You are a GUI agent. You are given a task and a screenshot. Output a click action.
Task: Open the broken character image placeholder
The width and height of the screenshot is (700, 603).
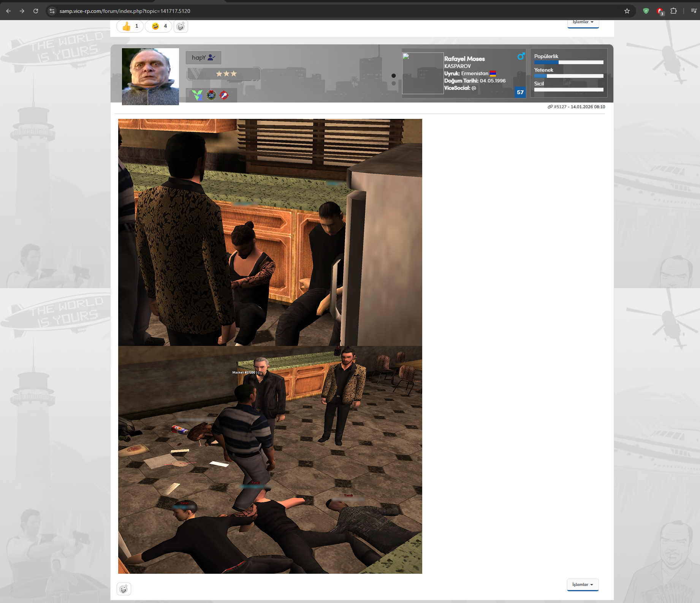click(423, 73)
